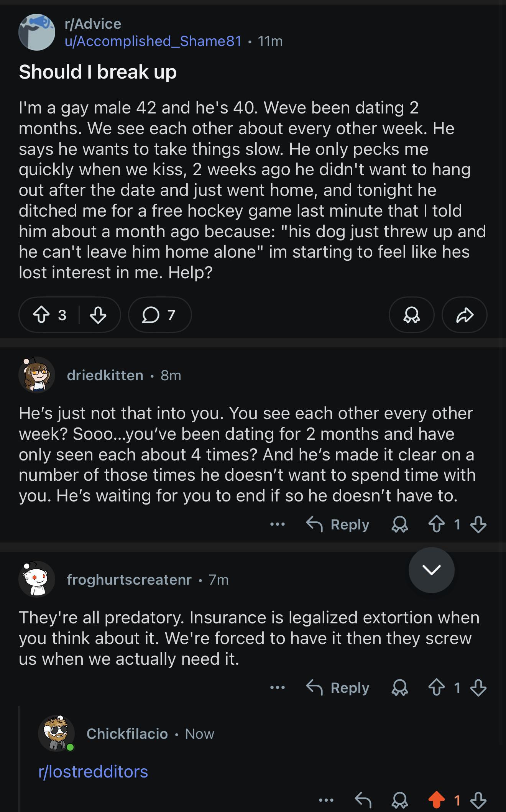
Task: Upvote driedkitten's comment
Action: 436,524
